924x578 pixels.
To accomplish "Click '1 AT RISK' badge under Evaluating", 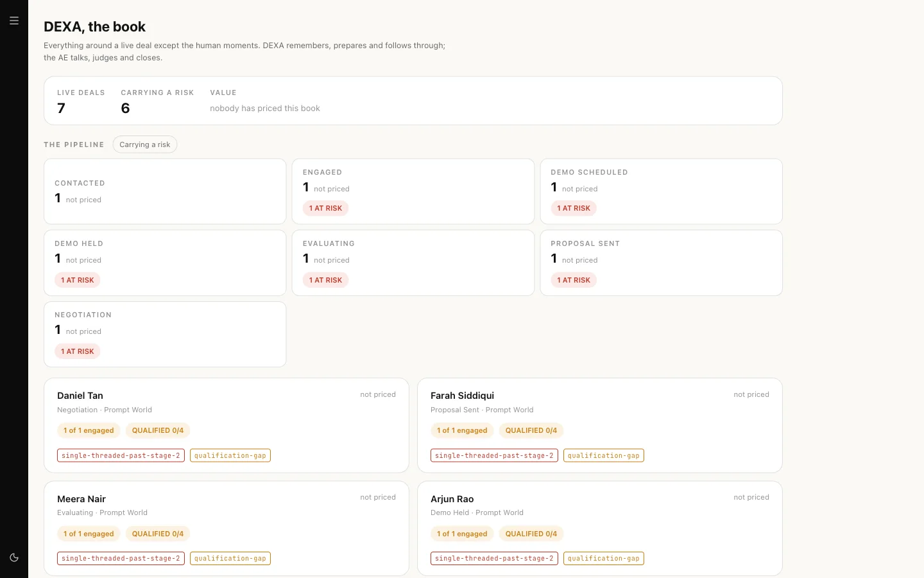I will (x=325, y=280).
